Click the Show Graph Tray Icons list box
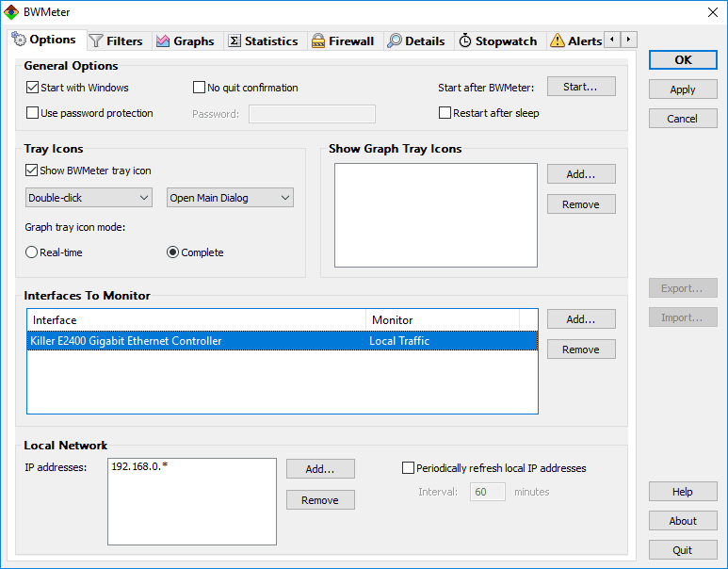The image size is (728, 569). coord(436,215)
